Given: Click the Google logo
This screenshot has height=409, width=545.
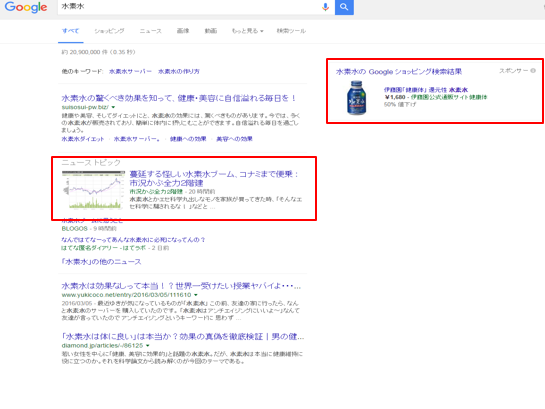Looking at the screenshot, I should pos(26,7).
